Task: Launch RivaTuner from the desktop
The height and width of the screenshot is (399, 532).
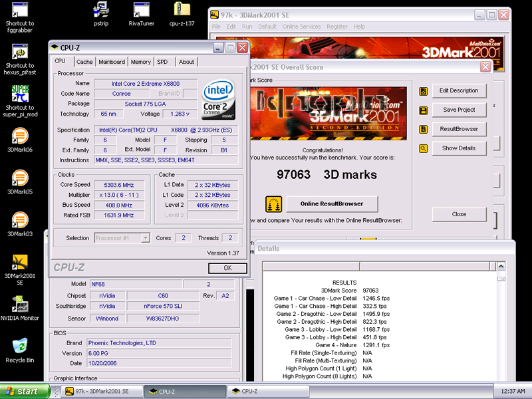Action: [142, 14]
